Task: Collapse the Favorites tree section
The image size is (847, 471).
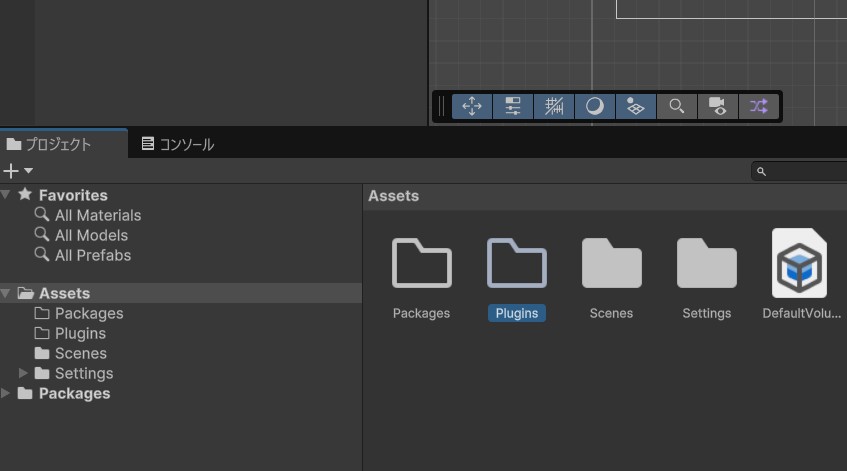Action: tap(5, 194)
